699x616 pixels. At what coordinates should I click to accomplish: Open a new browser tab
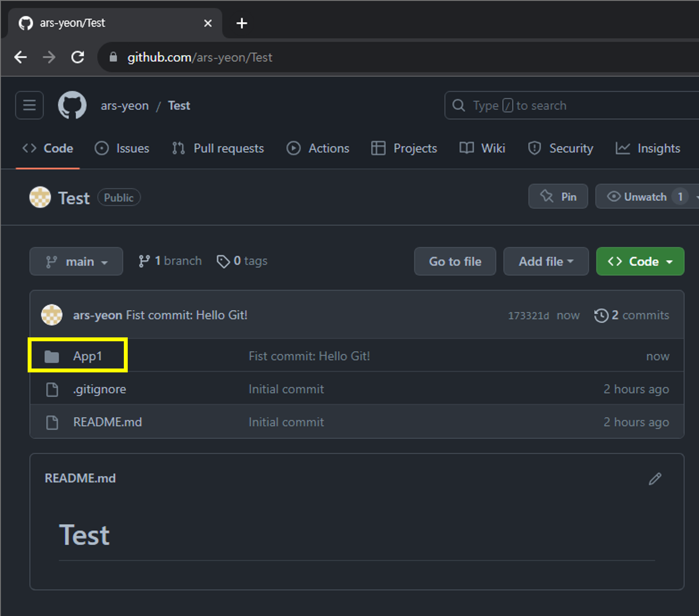(x=241, y=23)
